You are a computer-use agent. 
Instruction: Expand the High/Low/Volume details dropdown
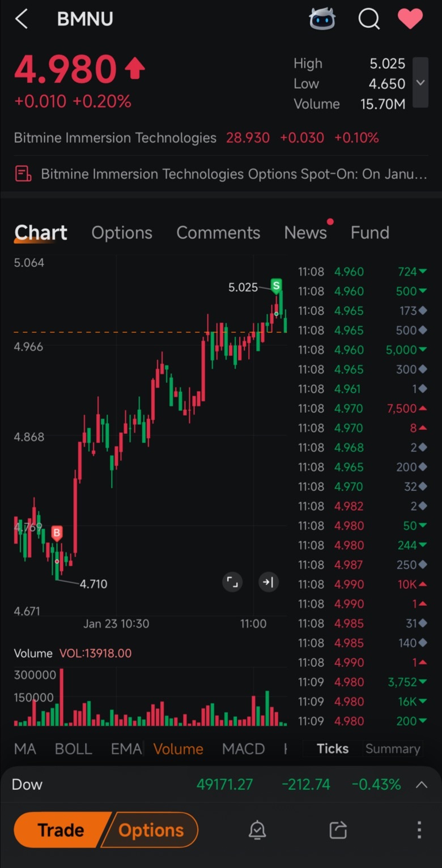tap(420, 83)
